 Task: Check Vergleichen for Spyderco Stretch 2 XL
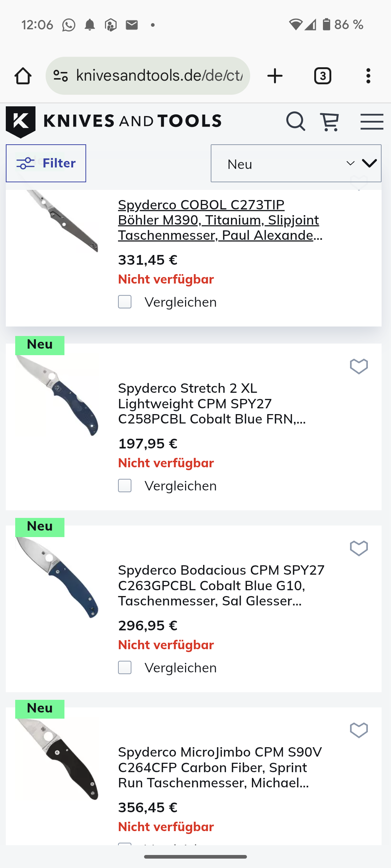[x=125, y=486]
